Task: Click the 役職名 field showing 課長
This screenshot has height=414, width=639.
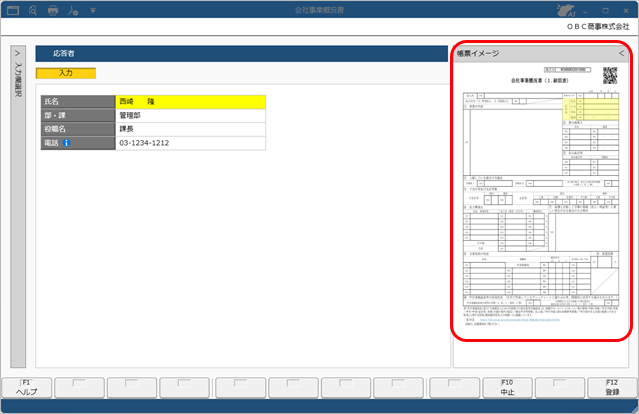Action: (x=191, y=129)
